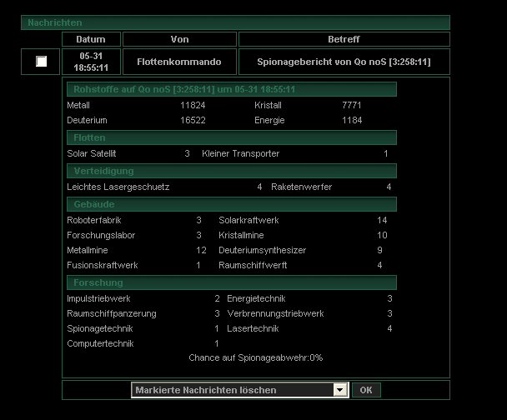The width and height of the screenshot is (507, 420).
Task: Click the Metallmine entry
Action: click(88, 250)
